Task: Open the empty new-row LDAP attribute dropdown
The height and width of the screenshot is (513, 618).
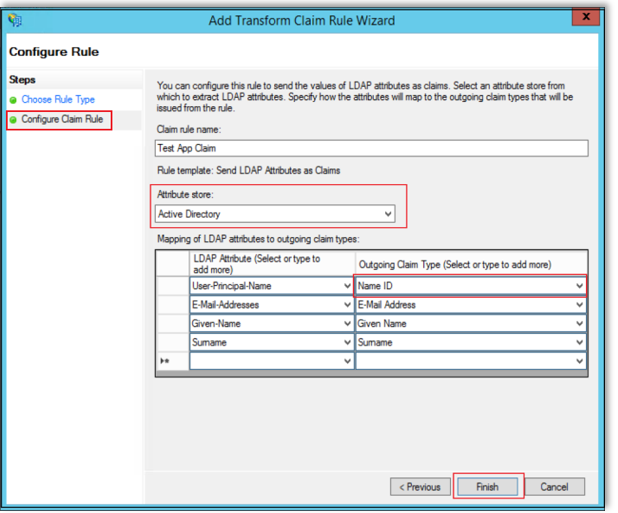Action: point(347,361)
